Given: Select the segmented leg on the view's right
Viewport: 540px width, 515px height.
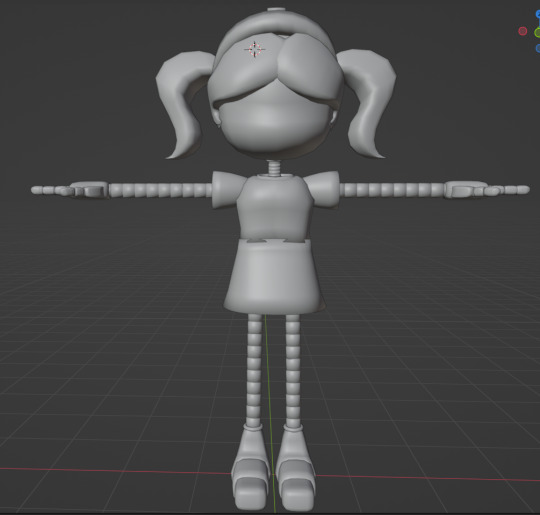Looking at the screenshot, I should tap(293, 369).
